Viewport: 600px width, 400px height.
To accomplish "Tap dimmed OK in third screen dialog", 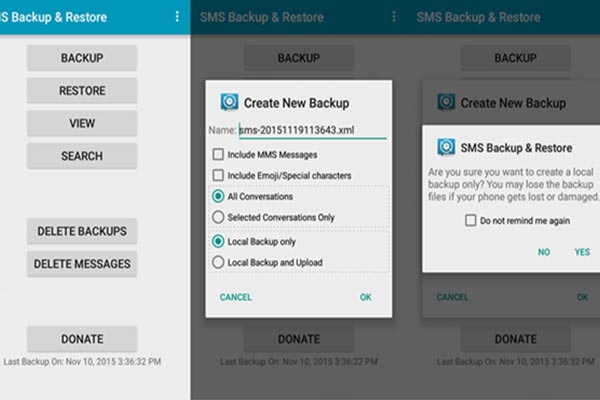I will 582,297.
